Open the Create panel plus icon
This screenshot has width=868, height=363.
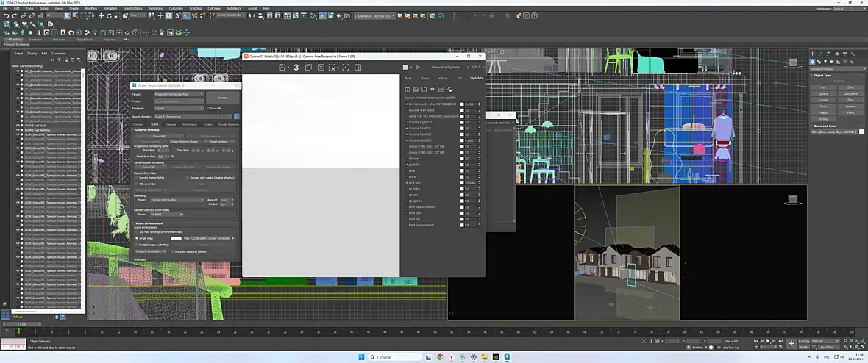click(814, 54)
